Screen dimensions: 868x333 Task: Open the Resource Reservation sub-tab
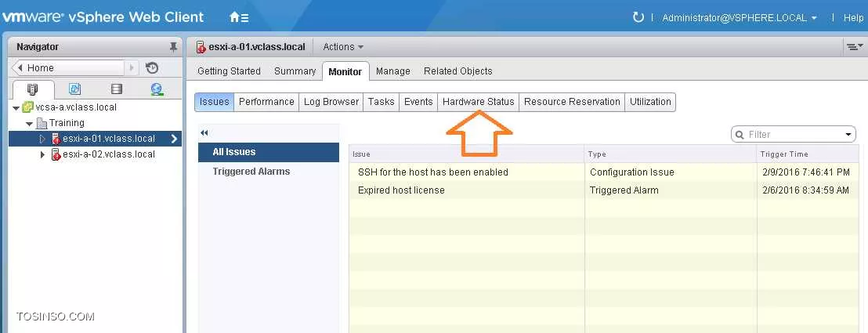(x=572, y=101)
